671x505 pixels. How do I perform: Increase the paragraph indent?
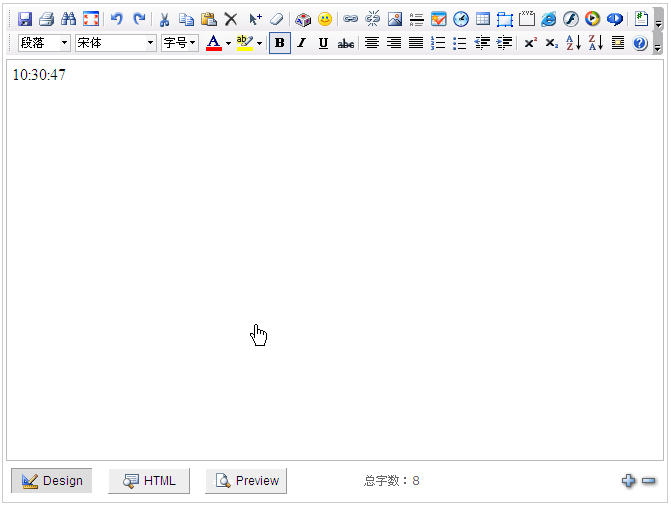(505, 43)
